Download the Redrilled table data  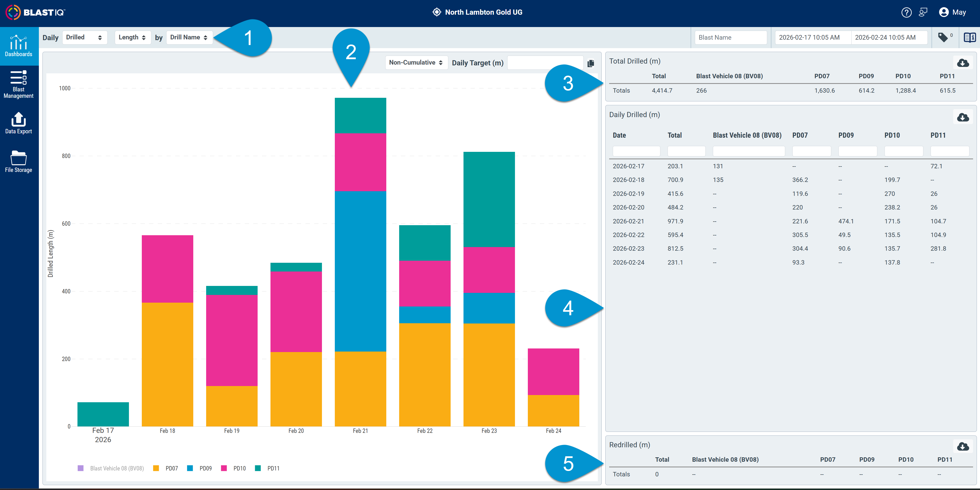tap(963, 446)
